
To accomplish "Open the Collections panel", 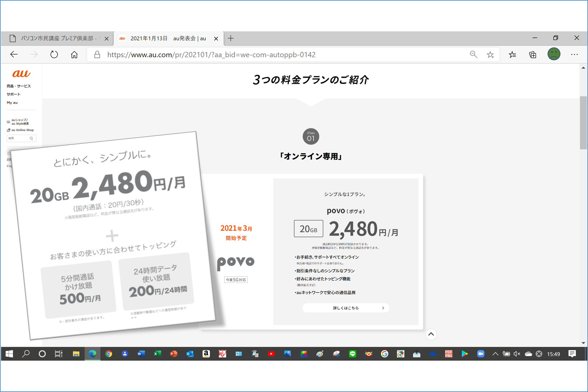I will (533, 55).
